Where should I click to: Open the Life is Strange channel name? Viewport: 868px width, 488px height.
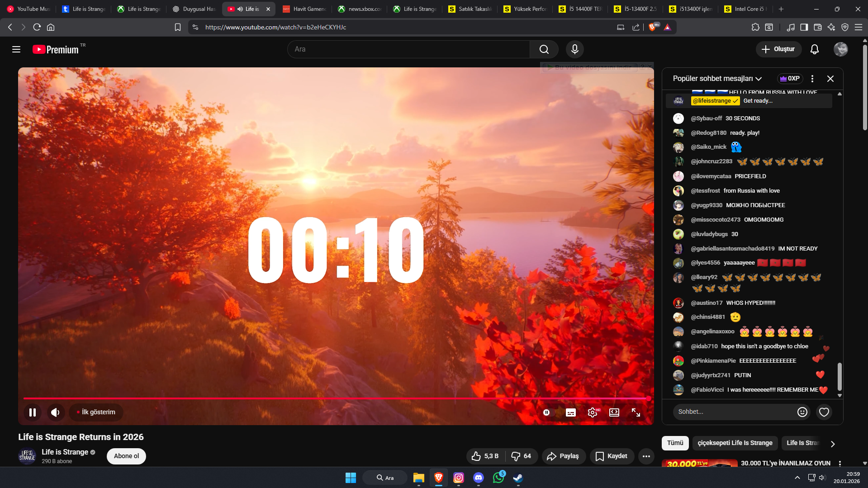[x=65, y=452]
